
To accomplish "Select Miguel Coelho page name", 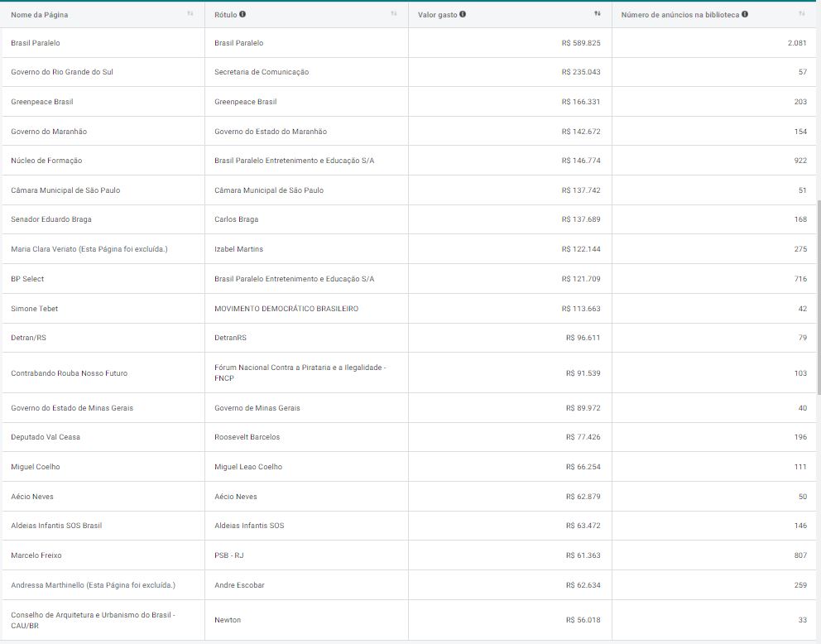I will pos(36,467).
